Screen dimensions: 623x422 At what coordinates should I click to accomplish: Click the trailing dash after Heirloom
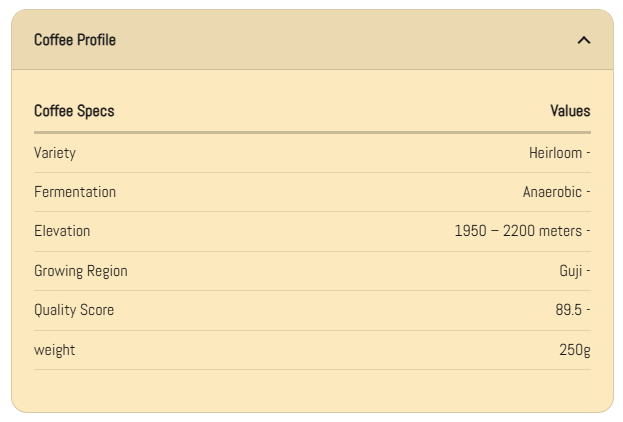588,153
